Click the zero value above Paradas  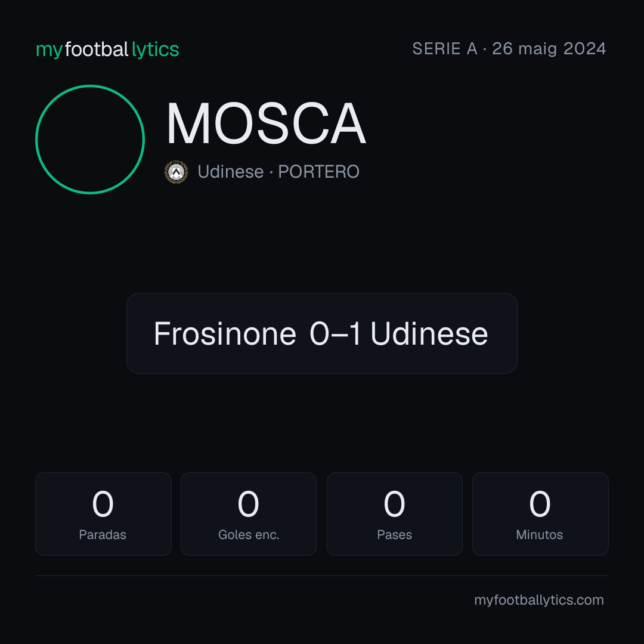pos(103,504)
